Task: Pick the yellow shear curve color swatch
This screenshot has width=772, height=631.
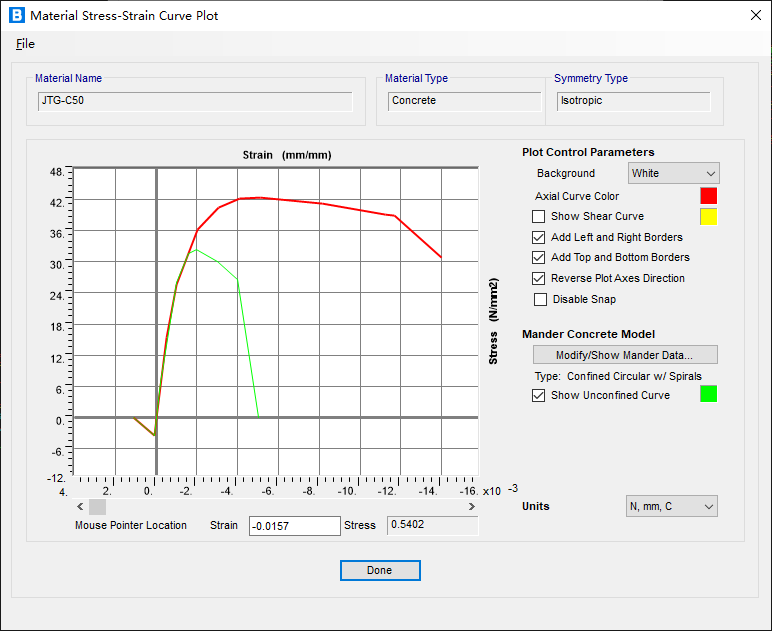Action: click(x=708, y=217)
